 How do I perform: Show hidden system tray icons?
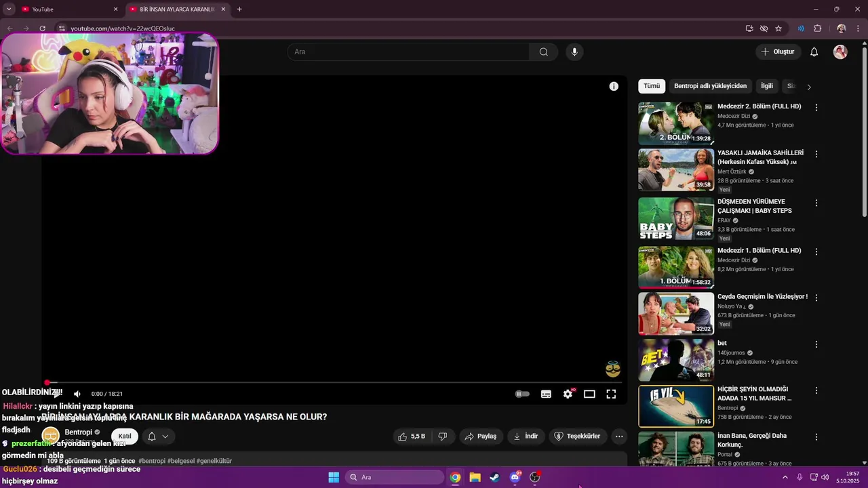coord(785,477)
